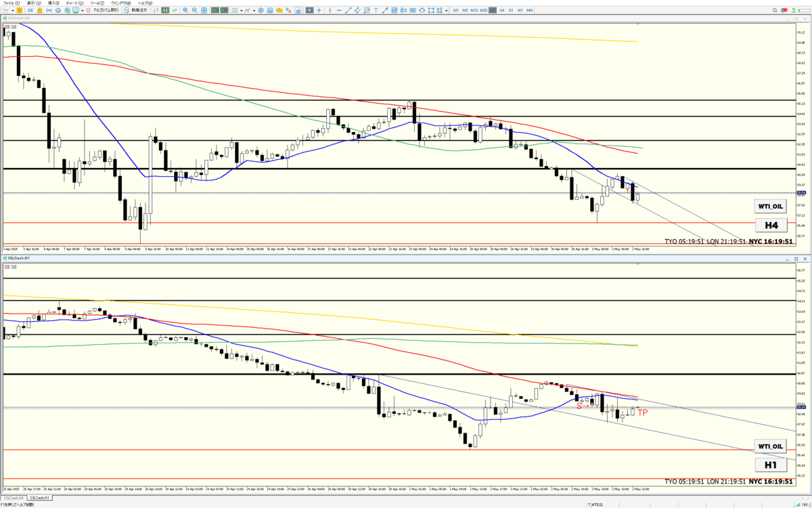
Task: Click the signals radio wave icon
Action: 49,10
